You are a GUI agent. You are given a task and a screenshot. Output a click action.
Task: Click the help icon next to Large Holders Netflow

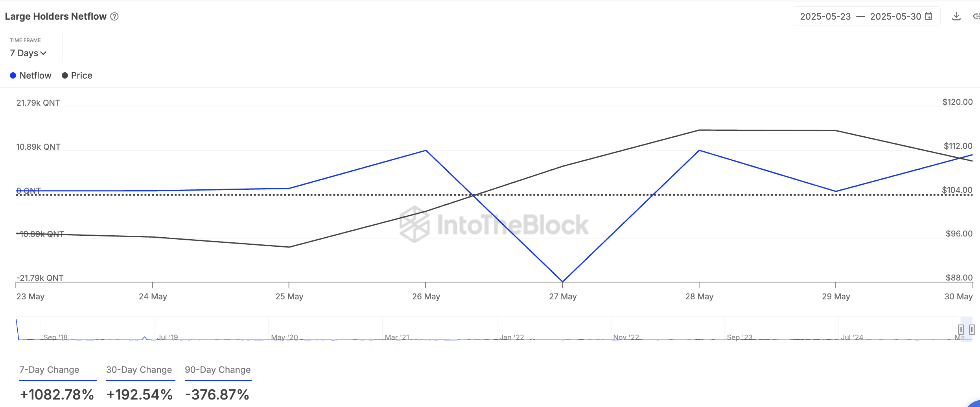(114, 16)
